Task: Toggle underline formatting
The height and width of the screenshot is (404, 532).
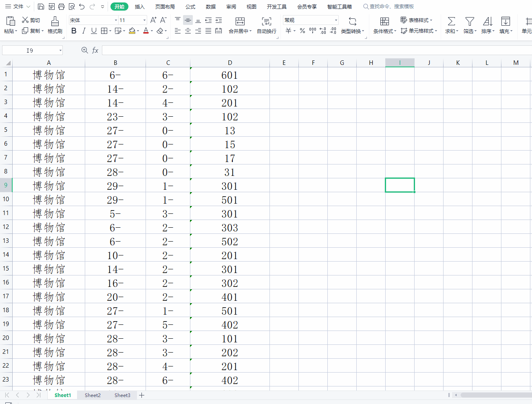Action: (x=94, y=31)
